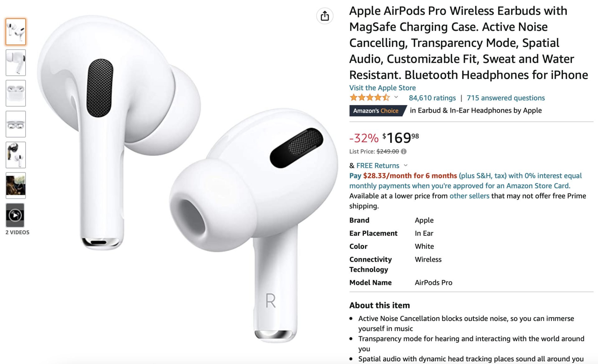Open the Amazon Store Card payment offer link

point(465,181)
